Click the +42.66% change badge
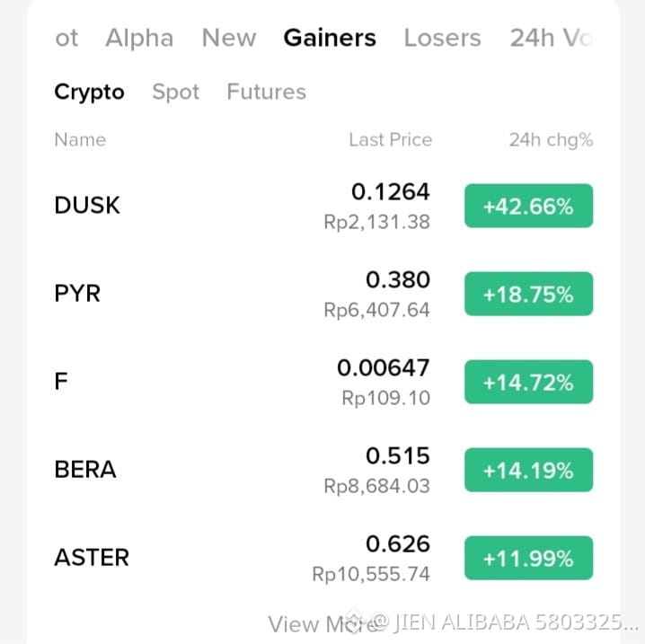 (528, 206)
